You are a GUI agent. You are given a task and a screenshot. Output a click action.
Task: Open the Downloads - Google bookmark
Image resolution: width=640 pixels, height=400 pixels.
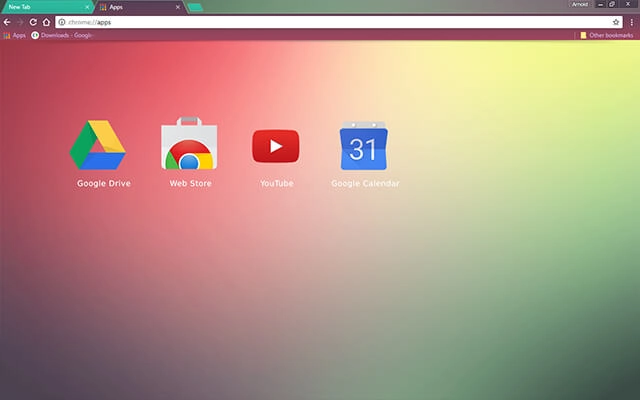coord(62,36)
